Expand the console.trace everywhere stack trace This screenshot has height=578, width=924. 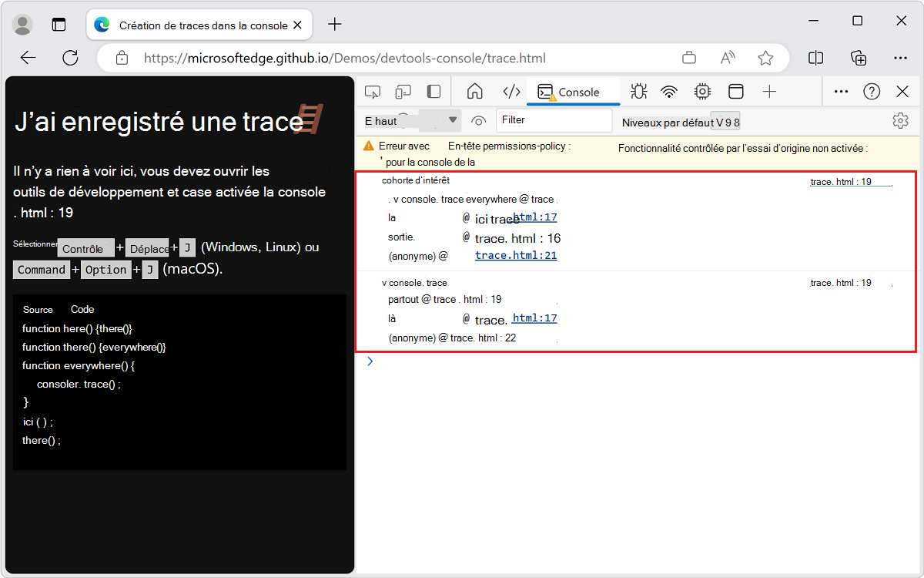[395, 199]
